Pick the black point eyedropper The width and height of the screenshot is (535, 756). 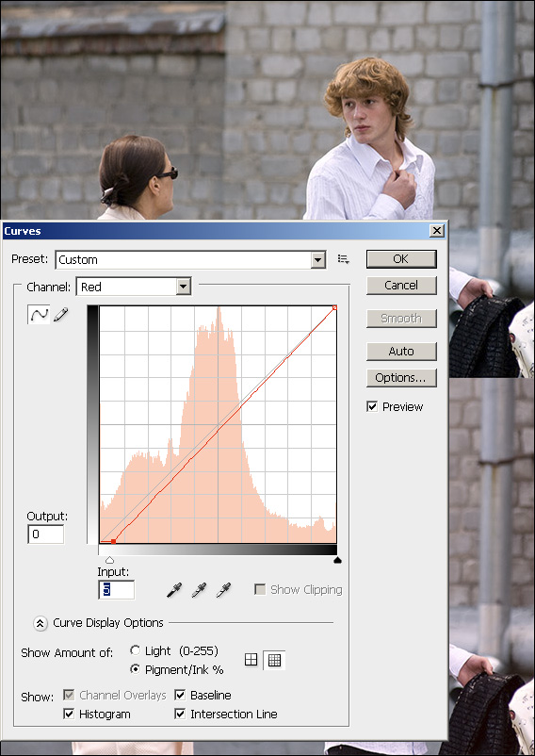coord(174,590)
